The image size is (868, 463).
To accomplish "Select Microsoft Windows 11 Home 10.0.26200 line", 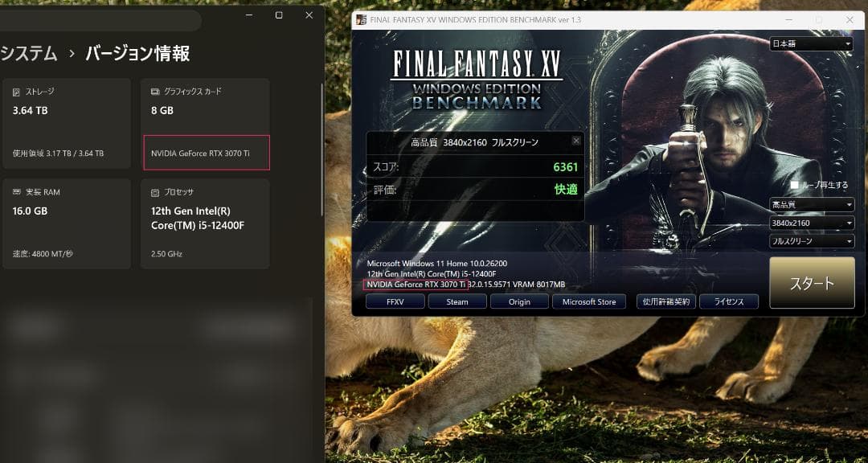I will click(x=436, y=264).
